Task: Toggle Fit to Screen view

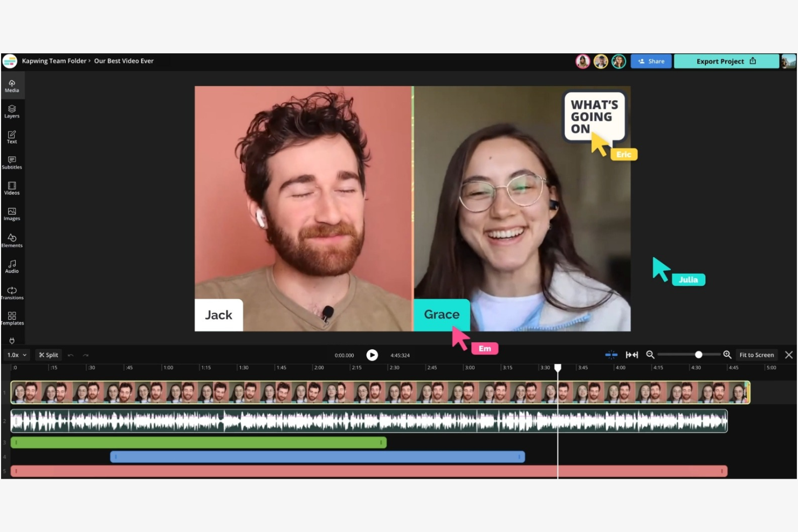Action: [756, 355]
